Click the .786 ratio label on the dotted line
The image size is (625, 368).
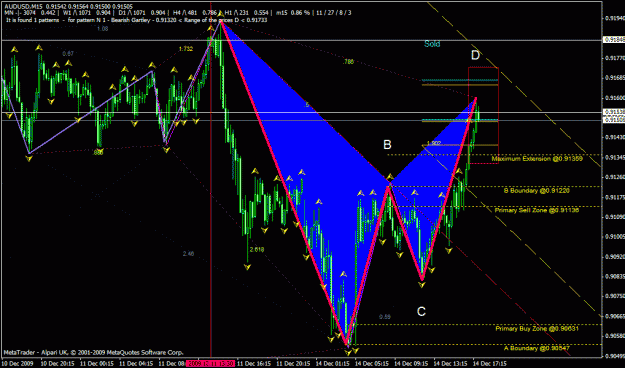coord(348,62)
